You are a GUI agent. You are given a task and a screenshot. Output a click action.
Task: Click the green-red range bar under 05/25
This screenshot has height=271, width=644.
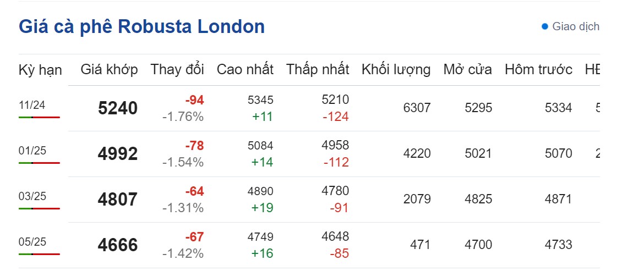pos(39,254)
